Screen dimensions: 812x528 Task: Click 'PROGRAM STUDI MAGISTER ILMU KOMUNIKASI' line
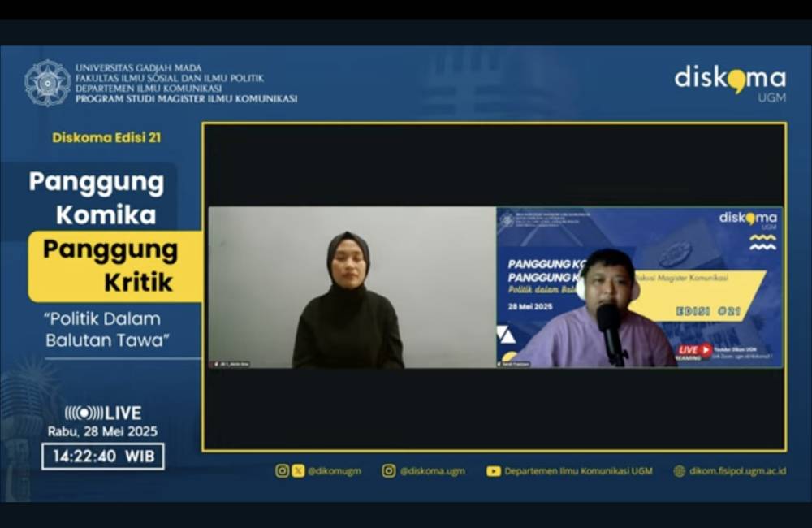click(x=187, y=99)
